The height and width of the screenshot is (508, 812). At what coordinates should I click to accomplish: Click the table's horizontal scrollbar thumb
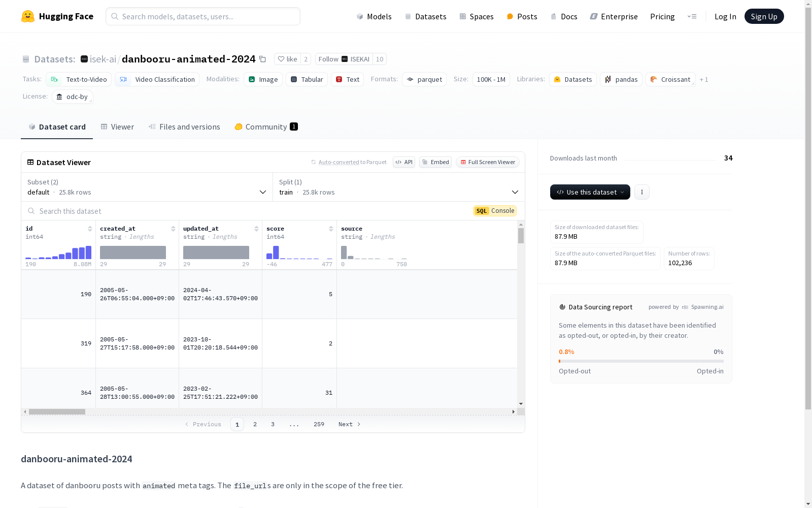coord(57,411)
